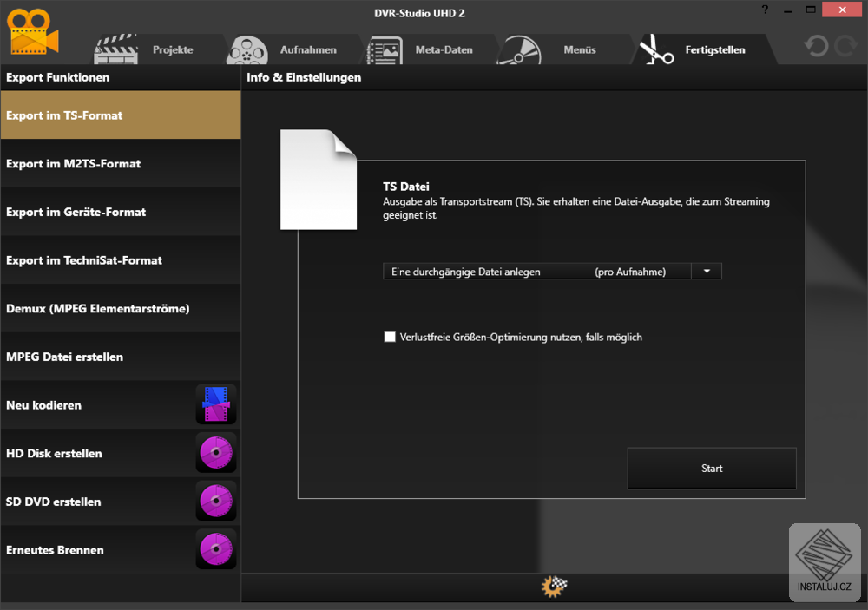This screenshot has width=868, height=610.
Task: Click the film strip icon beside Neu kodieren
Action: (216, 404)
